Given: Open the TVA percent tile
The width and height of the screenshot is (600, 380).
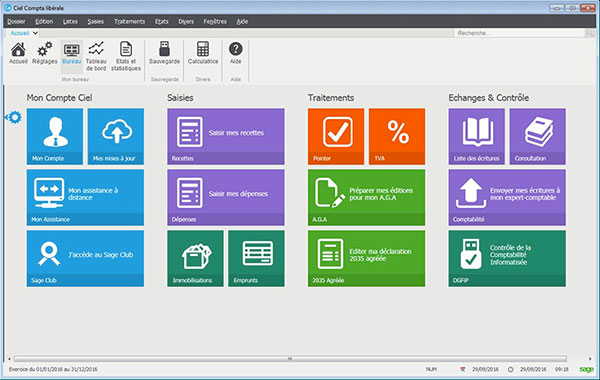Looking at the screenshot, I should (x=397, y=136).
